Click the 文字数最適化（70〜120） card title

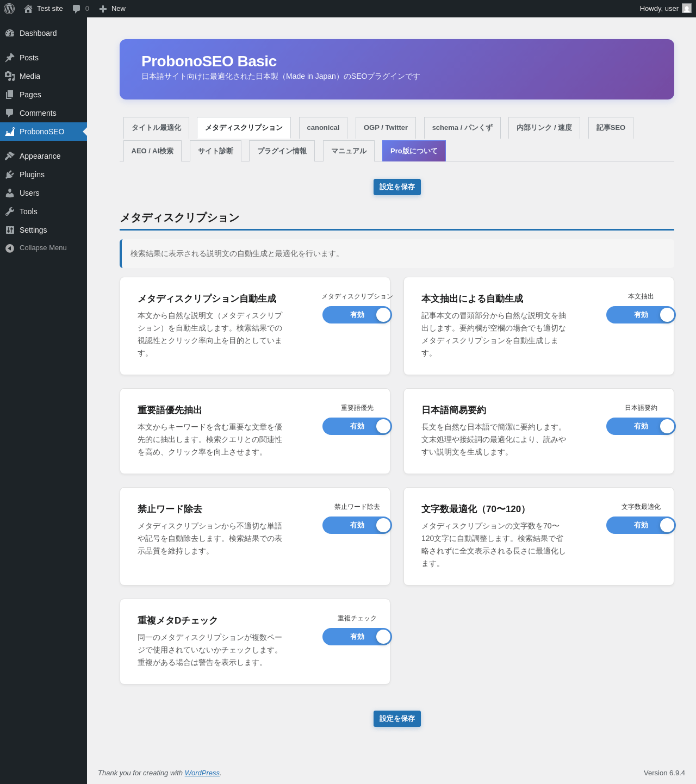coord(476,509)
